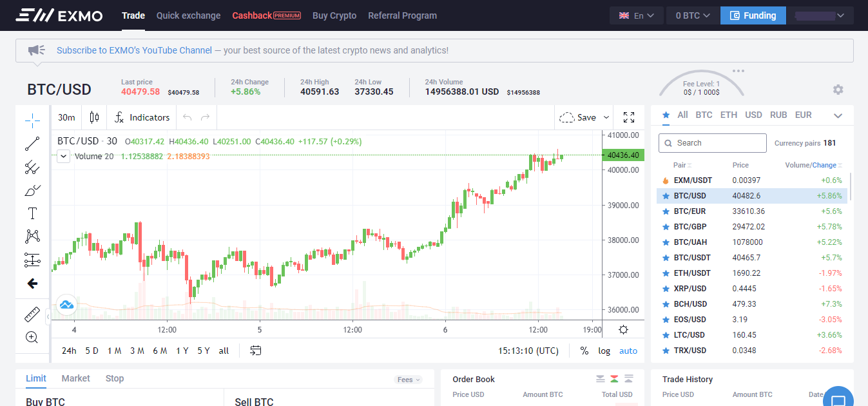Select the trend line drawing tool
Screen dimensions: 868x406
[32, 144]
